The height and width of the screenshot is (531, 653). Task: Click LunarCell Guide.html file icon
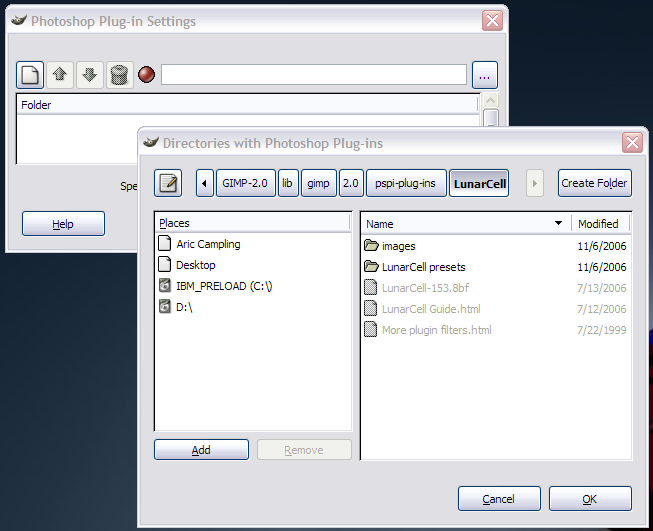(x=371, y=308)
